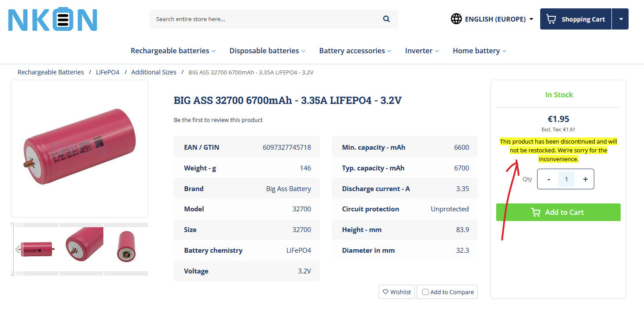The image size is (644, 332).
Task: Click the 'Typ. capacity - mAh' label
Action: 373,168
